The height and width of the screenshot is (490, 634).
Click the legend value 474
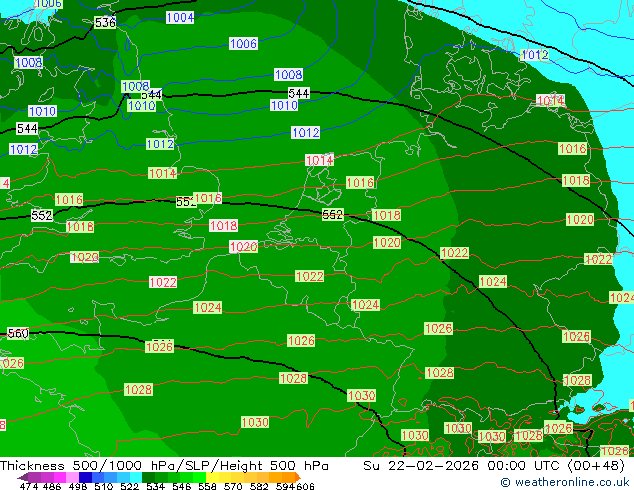[29, 486]
